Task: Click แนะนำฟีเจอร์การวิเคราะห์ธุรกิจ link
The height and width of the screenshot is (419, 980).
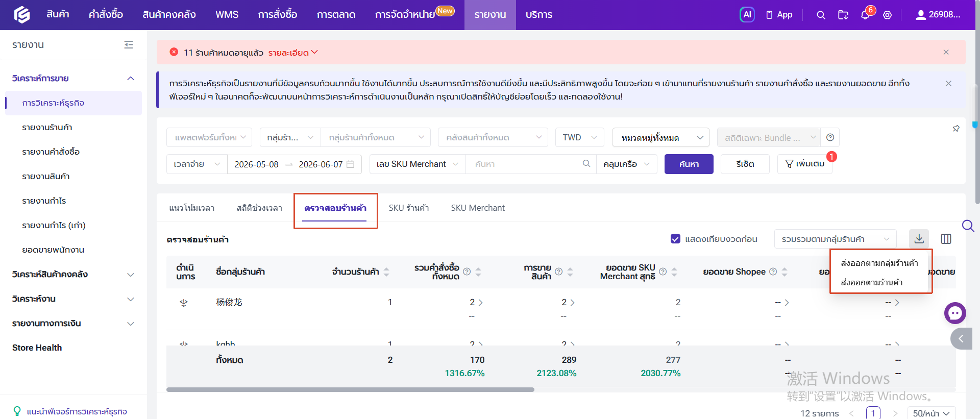Action: tap(77, 411)
